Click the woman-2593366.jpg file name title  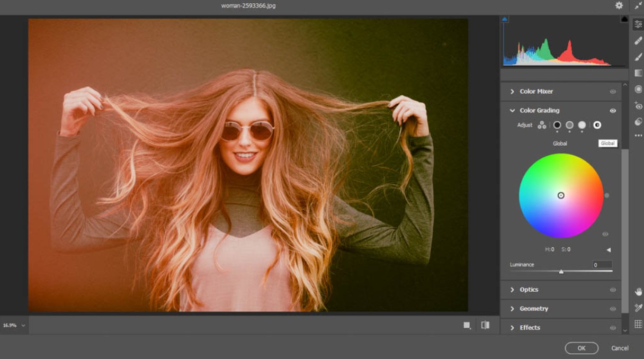click(x=248, y=6)
